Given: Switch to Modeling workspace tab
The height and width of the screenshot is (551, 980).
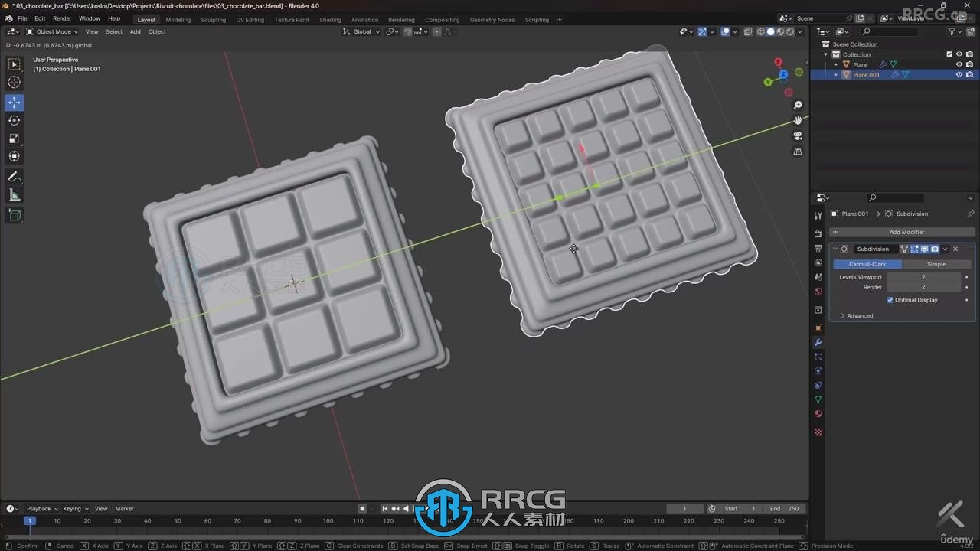Looking at the screenshot, I should tap(178, 20).
